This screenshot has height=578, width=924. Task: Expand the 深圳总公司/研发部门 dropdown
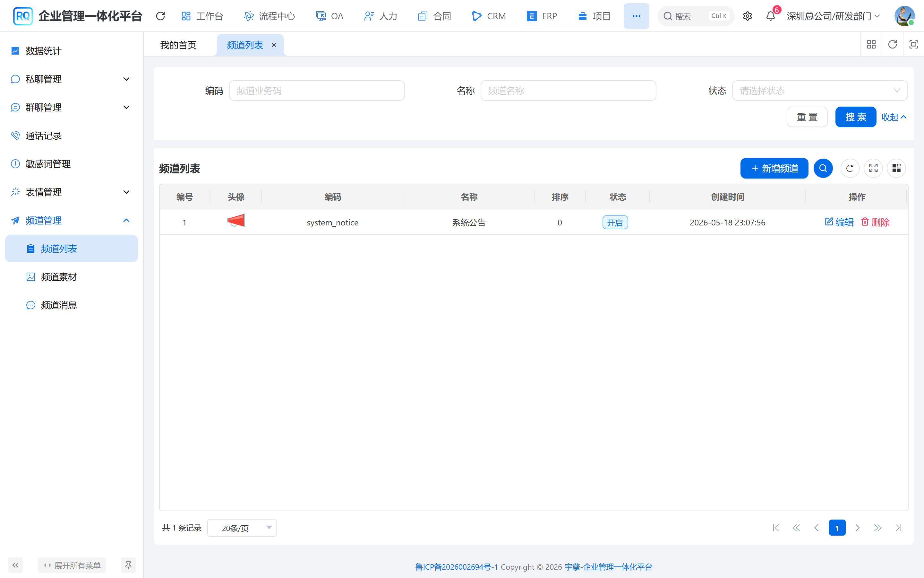click(x=833, y=16)
